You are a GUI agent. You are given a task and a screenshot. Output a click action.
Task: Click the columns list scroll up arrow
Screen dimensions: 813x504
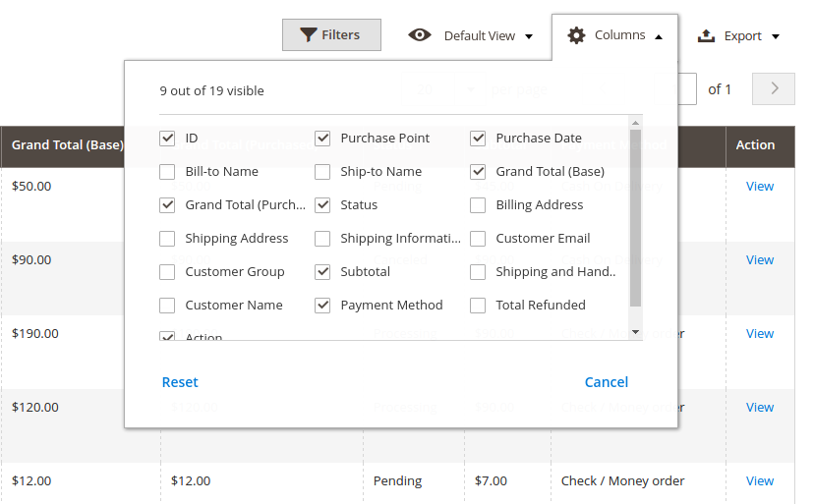635,123
